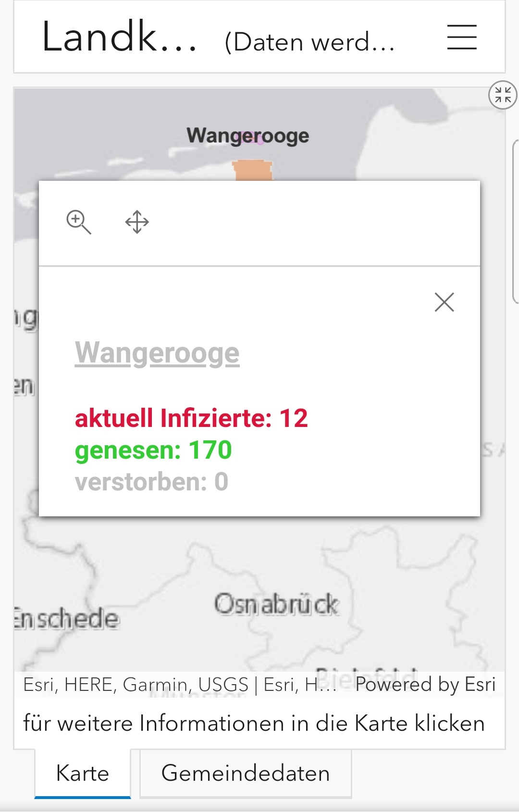This screenshot has height=812, width=519.
Task: Open the hamburger menu
Action: click(x=462, y=37)
